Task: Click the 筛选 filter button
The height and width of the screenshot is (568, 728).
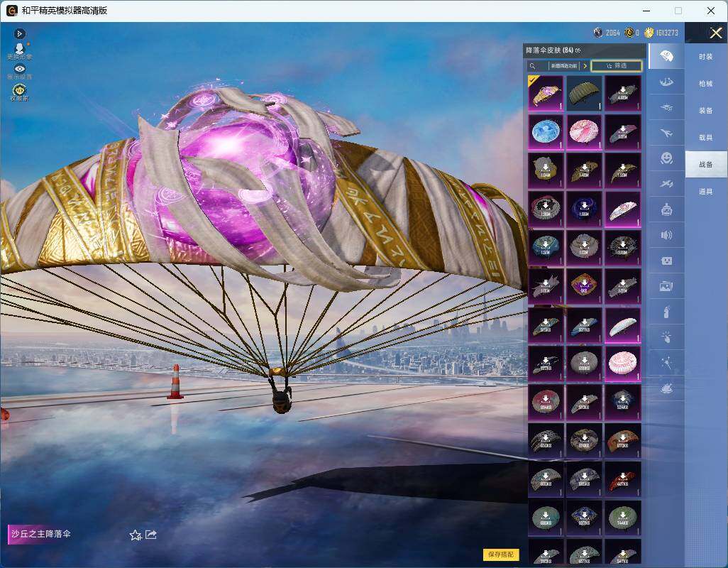Action: (617, 66)
